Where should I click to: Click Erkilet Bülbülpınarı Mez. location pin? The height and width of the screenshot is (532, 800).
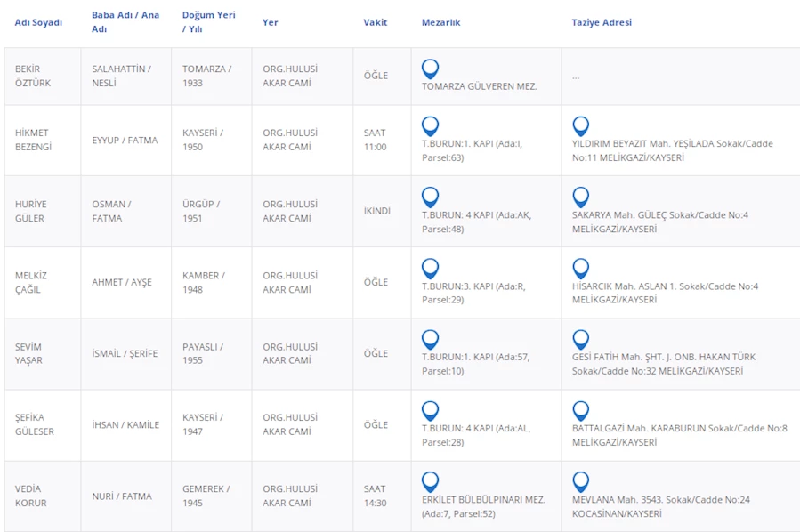coord(430,481)
